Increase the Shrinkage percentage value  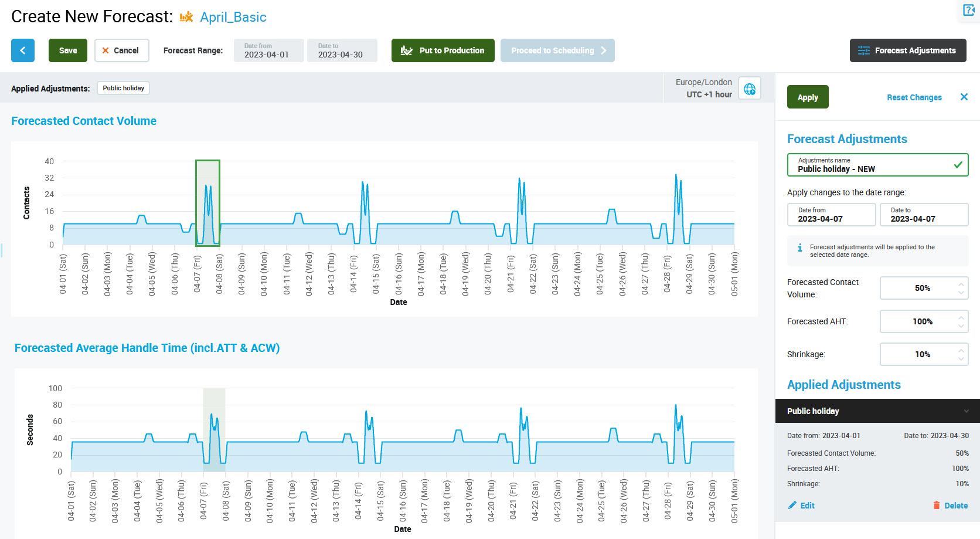[961, 351]
